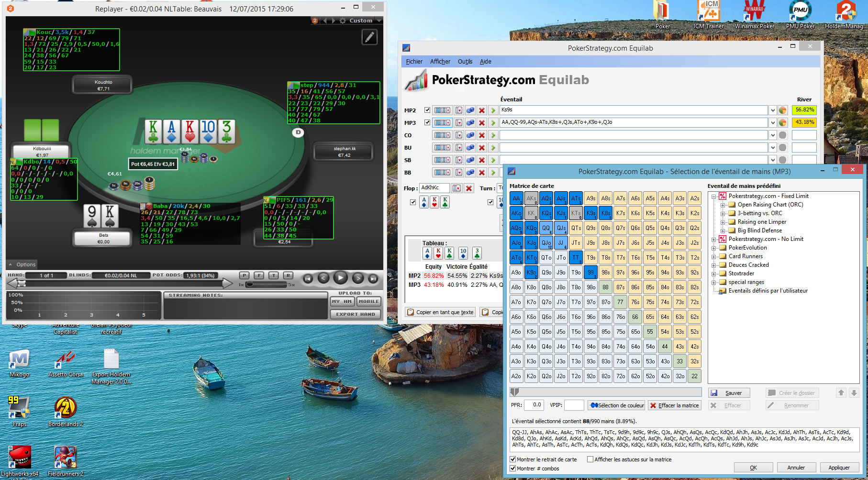Open the Fichier menu
Screen dimensions: 868x480
[x=414, y=62]
